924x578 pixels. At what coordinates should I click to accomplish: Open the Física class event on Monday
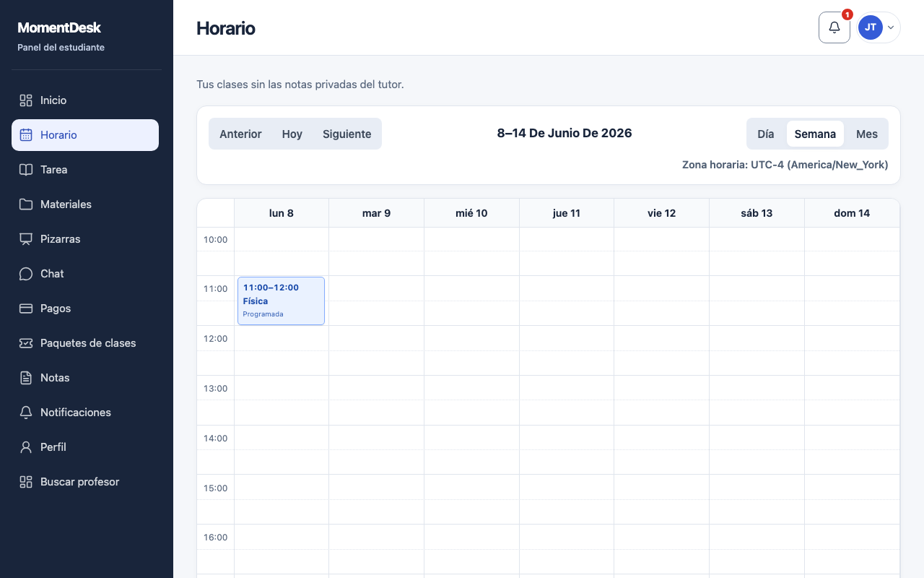tap(281, 301)
